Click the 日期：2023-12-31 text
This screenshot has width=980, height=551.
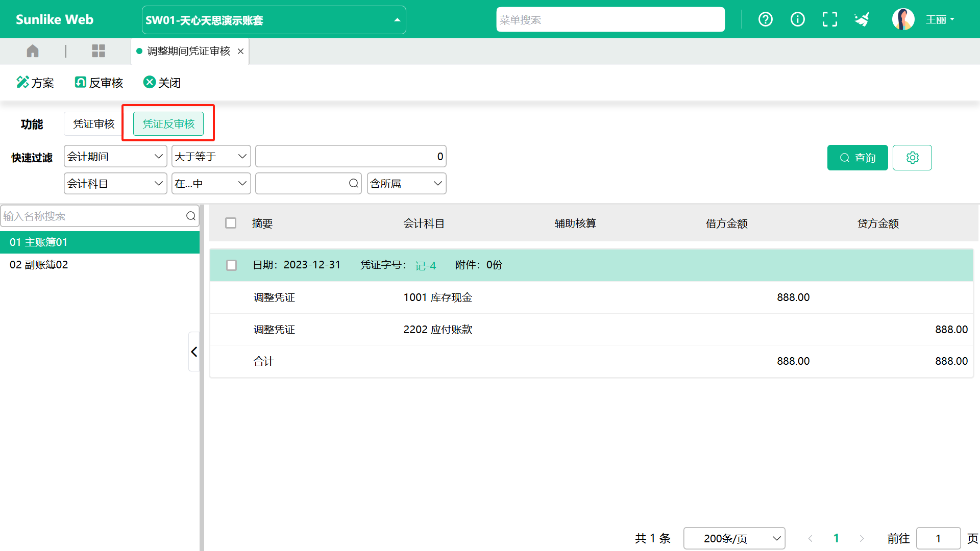[297, 265]
